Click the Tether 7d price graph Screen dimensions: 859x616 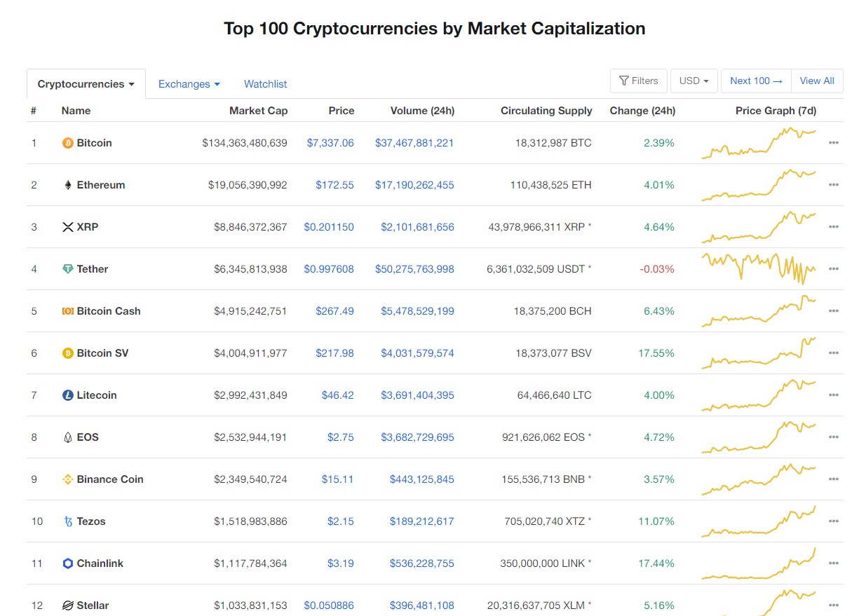[x=759, y=269]
